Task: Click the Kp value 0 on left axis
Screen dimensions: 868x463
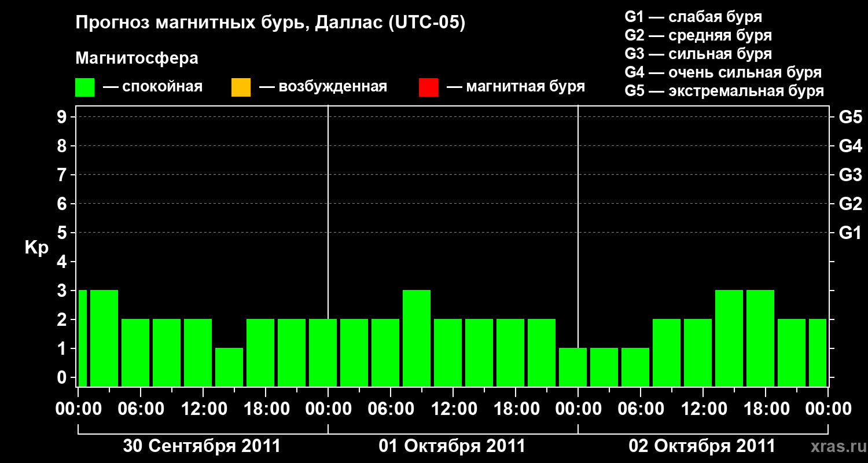Action: pos(62,377)
